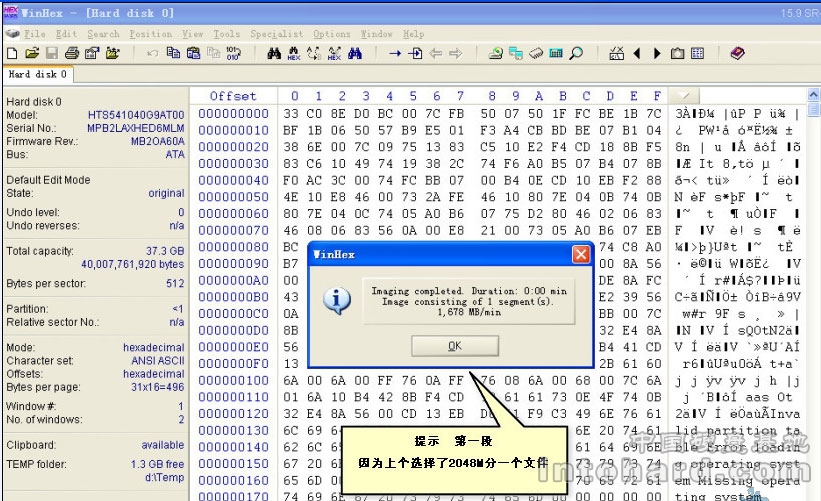Click hex byte 33 at offset 00000000
This screenshot has height=501, width=821.
[291, 114]
